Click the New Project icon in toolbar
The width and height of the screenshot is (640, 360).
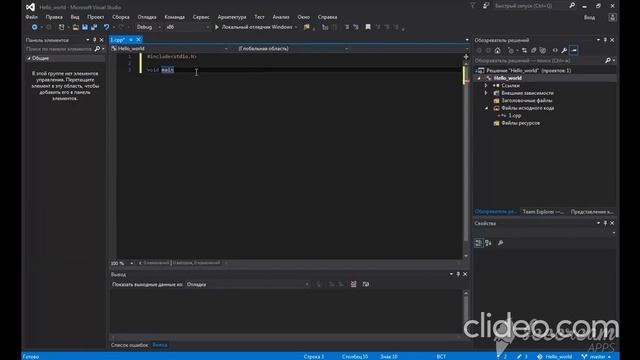tap(61, 27)
